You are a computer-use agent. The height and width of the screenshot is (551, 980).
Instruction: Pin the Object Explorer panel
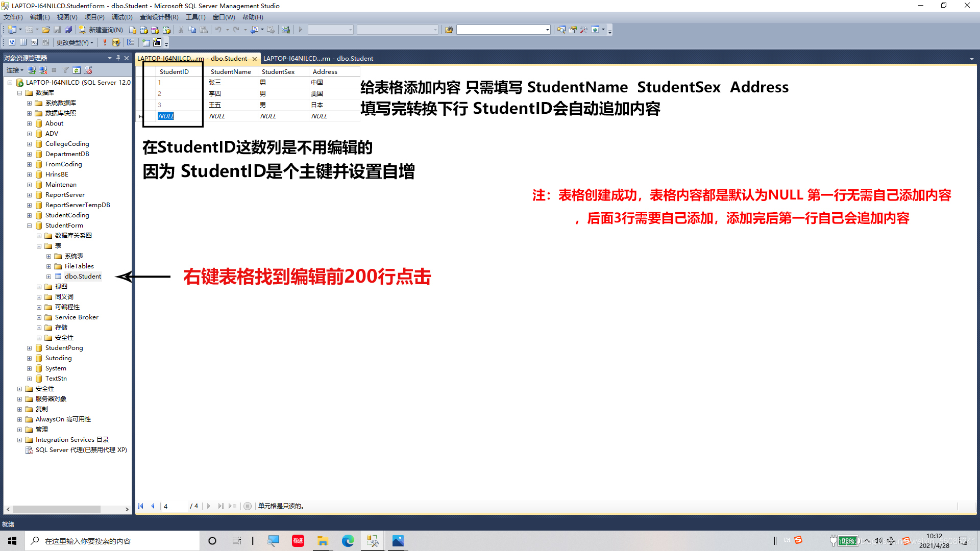(118, 58)
